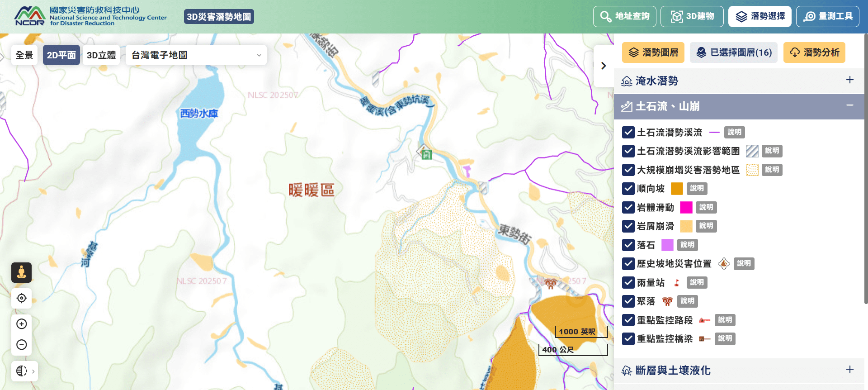Switch to the 3D立體 view tab

101,55
